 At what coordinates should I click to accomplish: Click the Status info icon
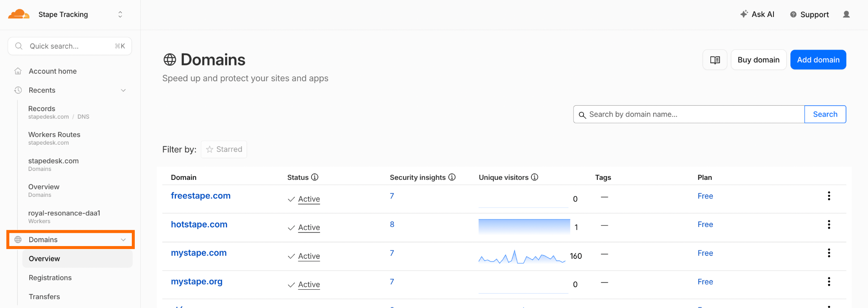point(314,177)
